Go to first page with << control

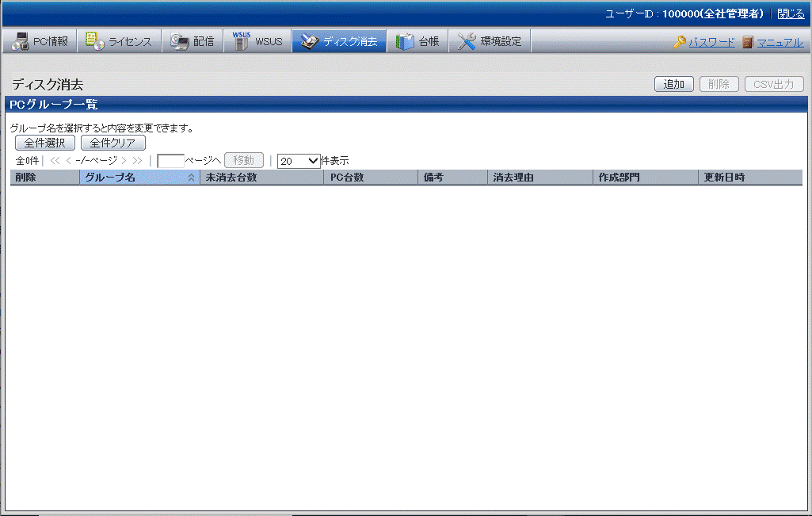[55, 161]
